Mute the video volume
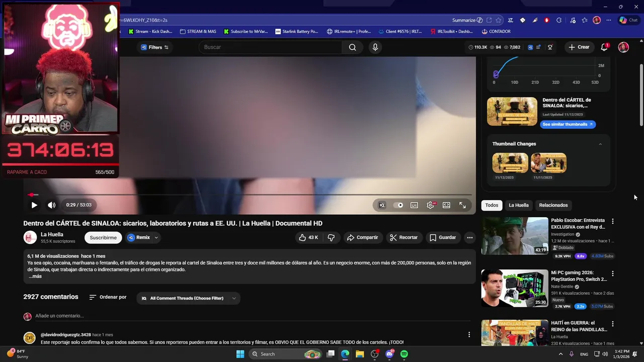 coord(51,205)
